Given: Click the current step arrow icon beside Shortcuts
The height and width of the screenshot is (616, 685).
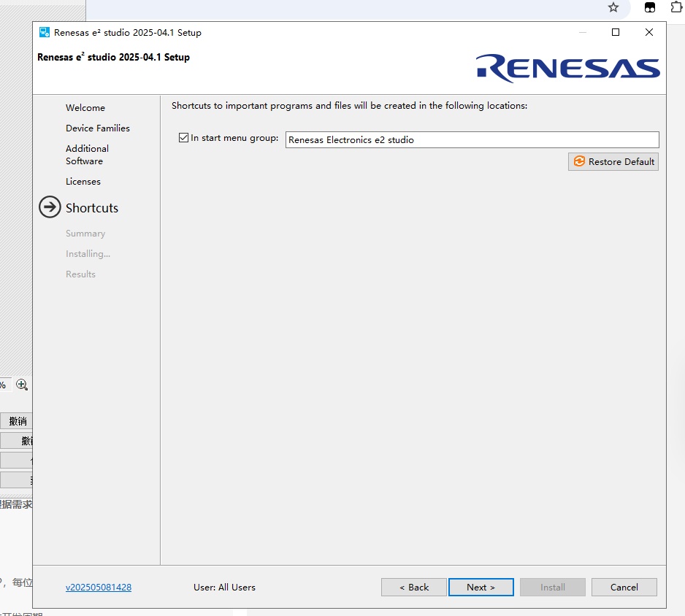Looking at the screenshot, I should click(x=50, y=207).
